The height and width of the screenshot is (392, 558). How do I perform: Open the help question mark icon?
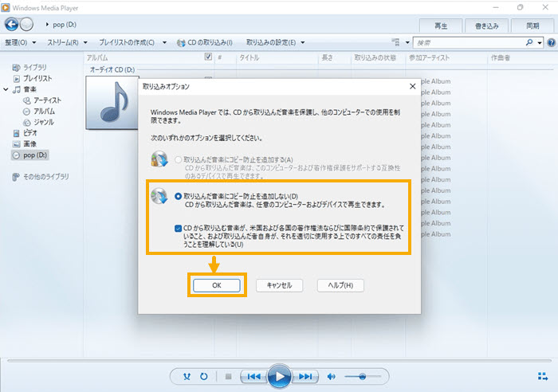tap(552, 43)
